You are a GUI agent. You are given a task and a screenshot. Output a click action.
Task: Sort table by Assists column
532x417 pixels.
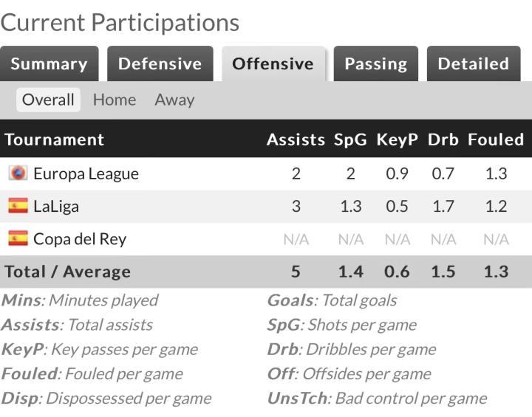pyautogui.click(x=296, y=139)
